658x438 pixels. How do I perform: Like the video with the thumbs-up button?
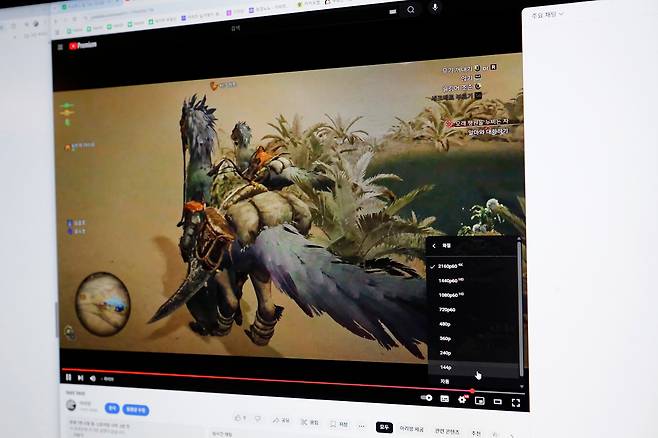click(x=240, y=418)
